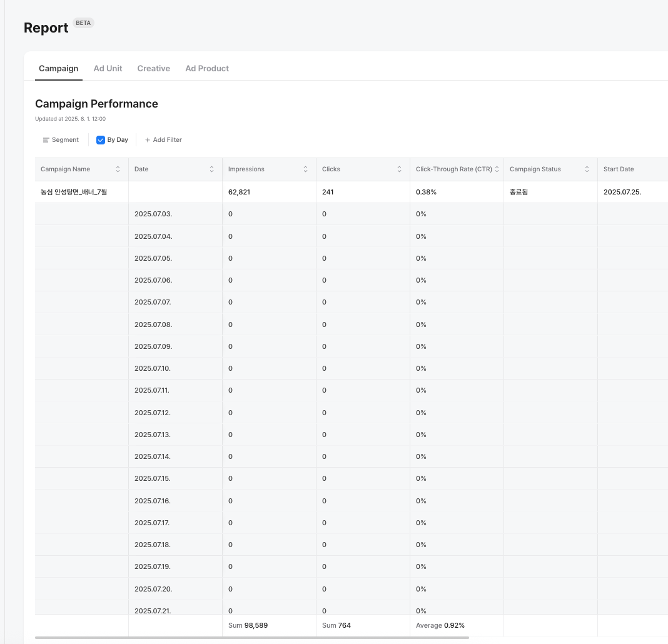Select the 2025.07.10. date row
668x644 pixels.
153,368
